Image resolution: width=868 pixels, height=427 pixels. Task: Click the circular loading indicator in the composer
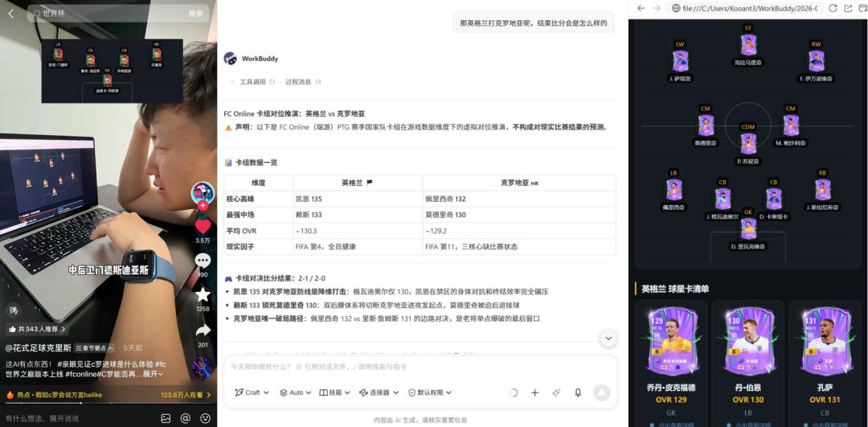[513, 392]
